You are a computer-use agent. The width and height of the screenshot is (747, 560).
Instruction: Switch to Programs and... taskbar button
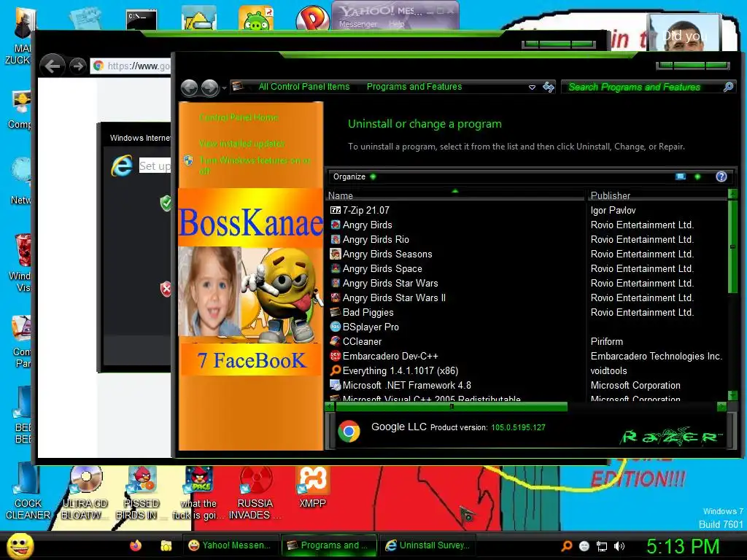click(x=329, y=545)
